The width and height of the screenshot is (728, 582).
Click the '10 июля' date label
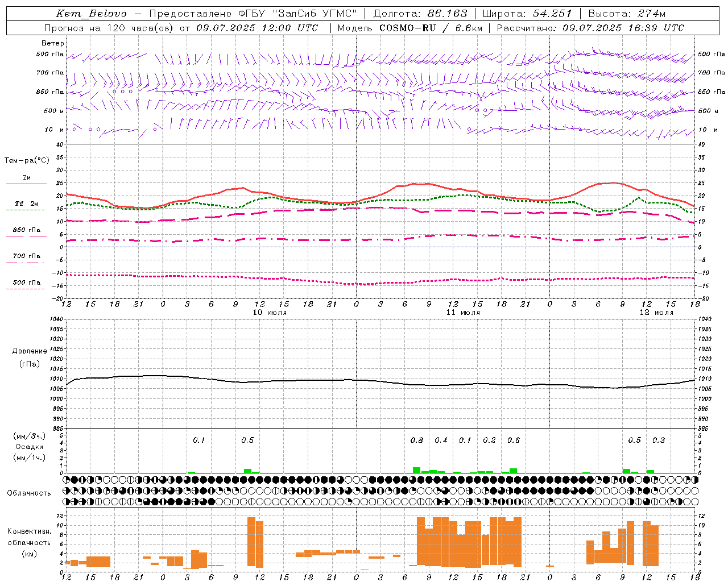(x=270, y=313)
